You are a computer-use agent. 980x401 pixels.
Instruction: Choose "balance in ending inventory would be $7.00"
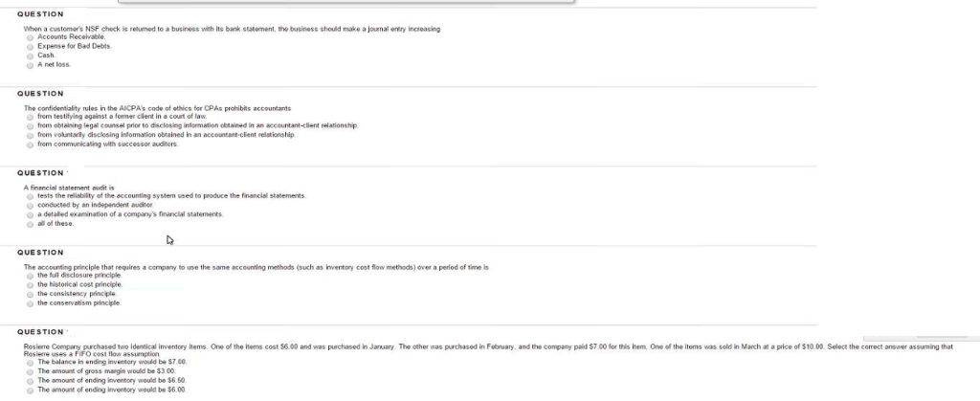(31, 363)
